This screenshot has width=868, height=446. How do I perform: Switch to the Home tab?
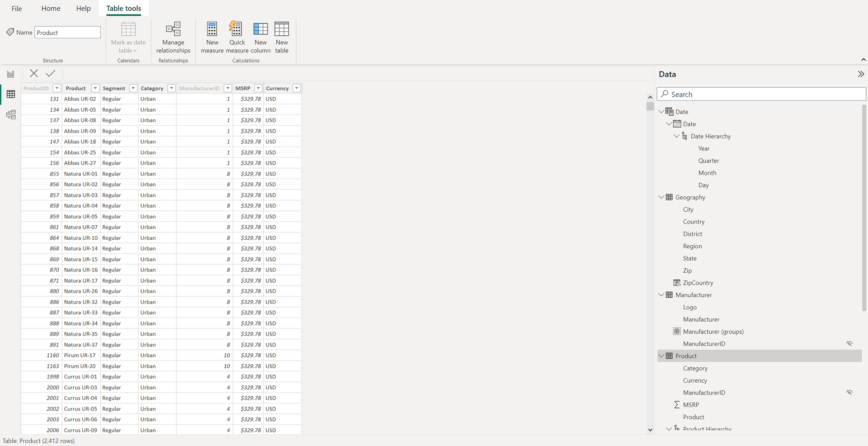coord(51,8)
